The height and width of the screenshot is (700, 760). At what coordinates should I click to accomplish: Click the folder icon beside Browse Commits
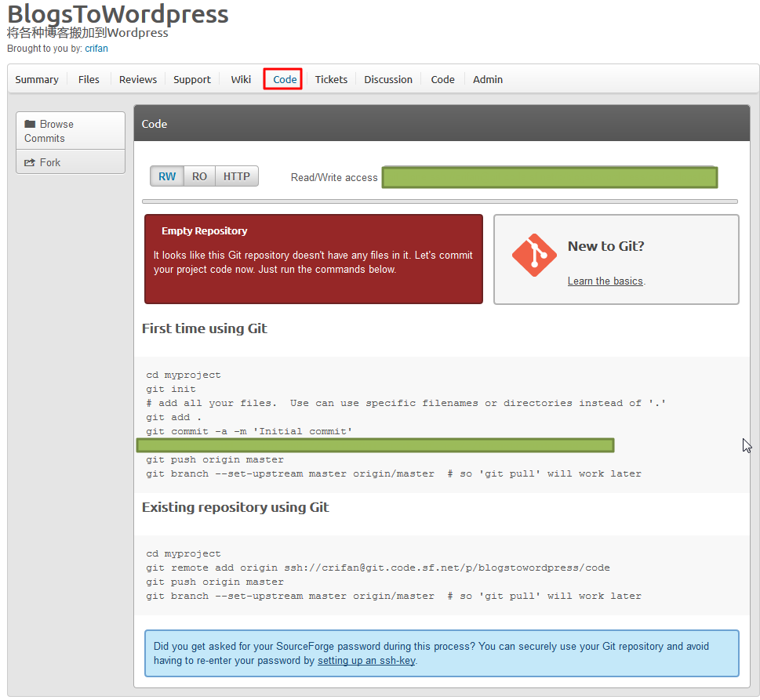[30, 124]
